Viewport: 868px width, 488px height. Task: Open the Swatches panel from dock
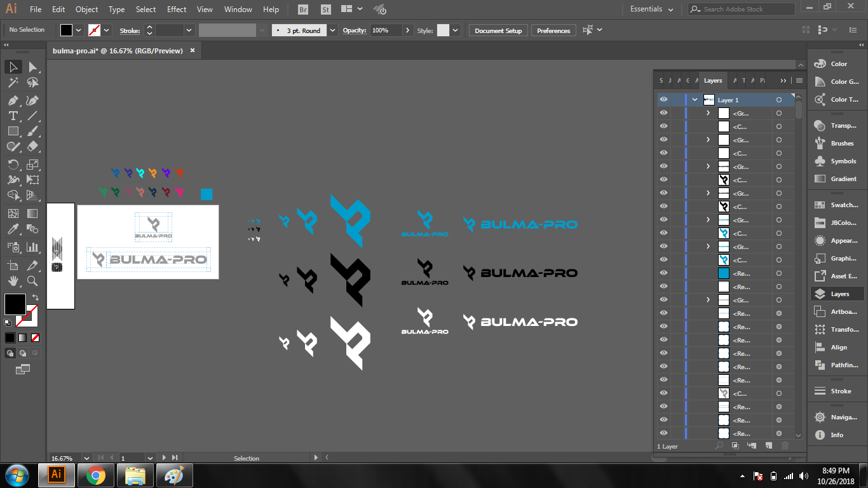coord(836,205)
